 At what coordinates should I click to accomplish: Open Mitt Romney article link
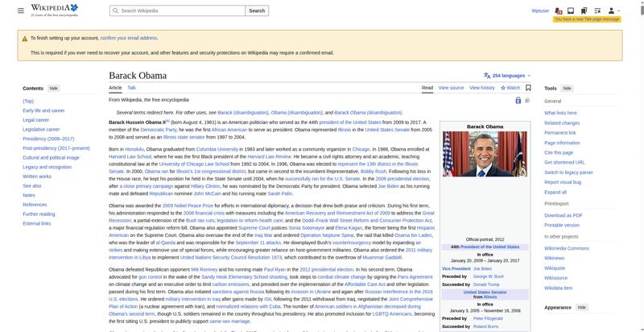click(204, 270)
